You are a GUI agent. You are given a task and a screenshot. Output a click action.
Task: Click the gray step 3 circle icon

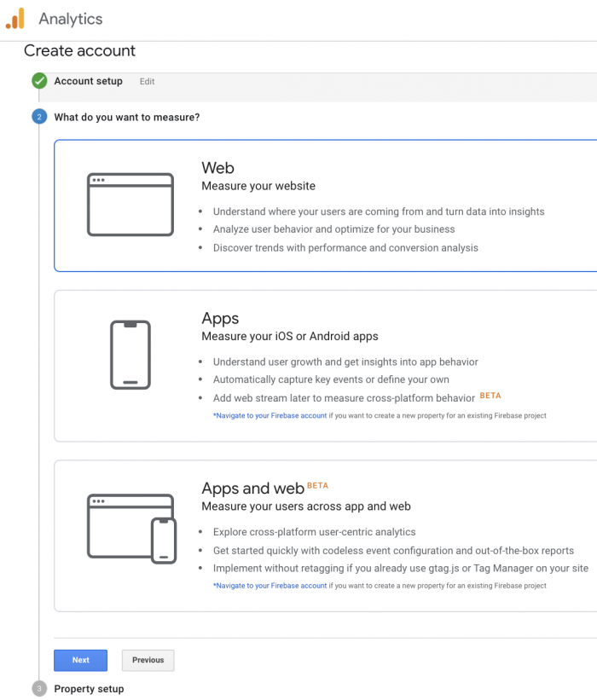(x=39, y=689)
